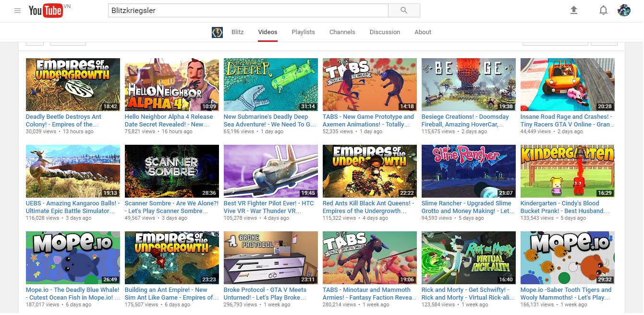Open Deadly Beetle Destroys Ant Colony thumbnail
This screenshot has width=644, height=315.
click(73, 85)
